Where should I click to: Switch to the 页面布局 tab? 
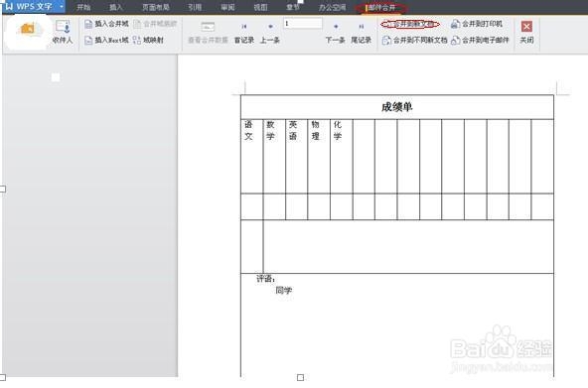156,7
